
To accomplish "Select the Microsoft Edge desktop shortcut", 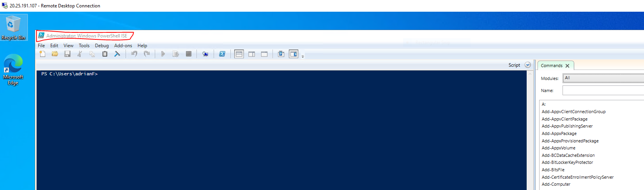I will point(13,69).
